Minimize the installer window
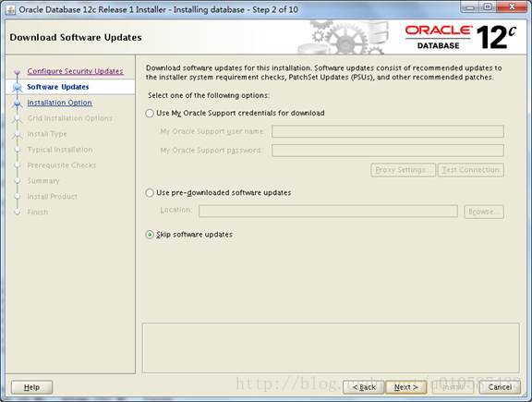 (x=470, y=7)
